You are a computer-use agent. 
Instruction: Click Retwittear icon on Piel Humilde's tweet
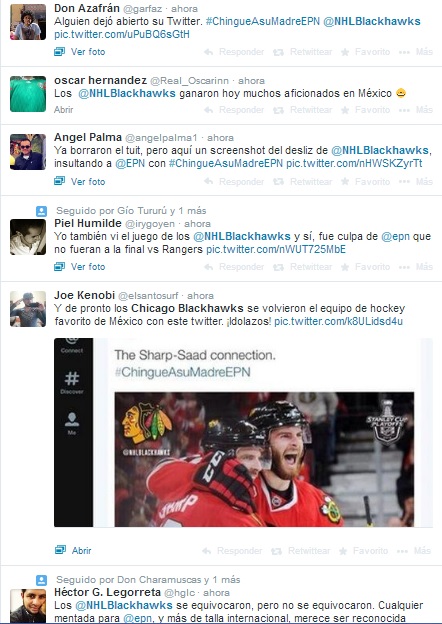pos(278,267)
